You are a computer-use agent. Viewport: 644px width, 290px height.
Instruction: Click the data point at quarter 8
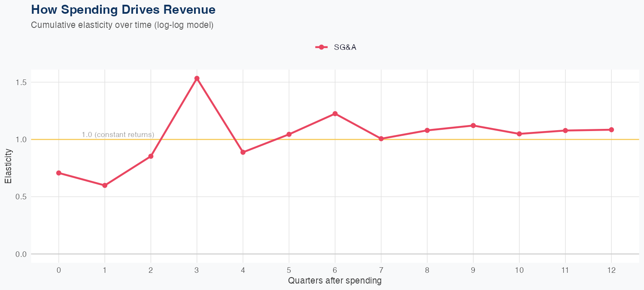(x=427, y=130)
